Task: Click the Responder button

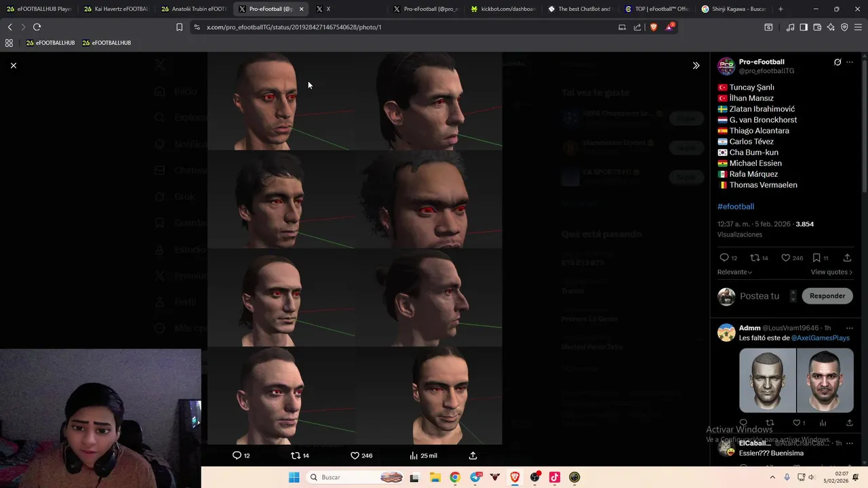Action: click(x=827, y=296)
